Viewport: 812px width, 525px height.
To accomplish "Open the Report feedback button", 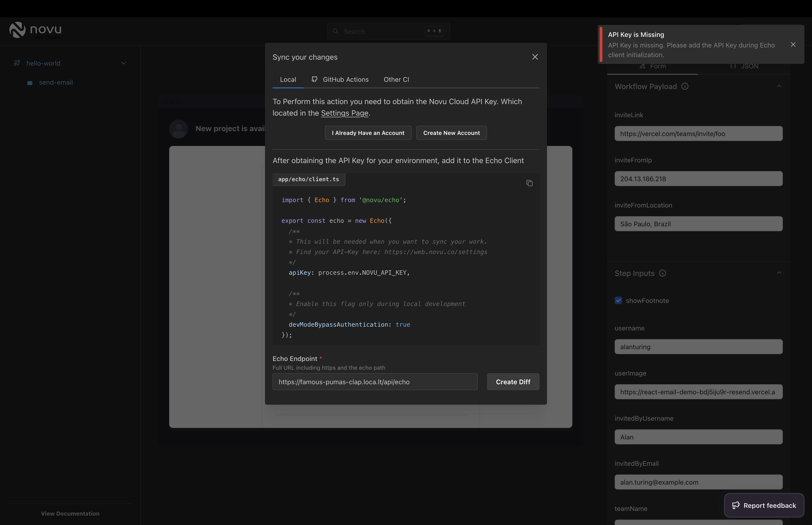I will [x=764, y=505].
